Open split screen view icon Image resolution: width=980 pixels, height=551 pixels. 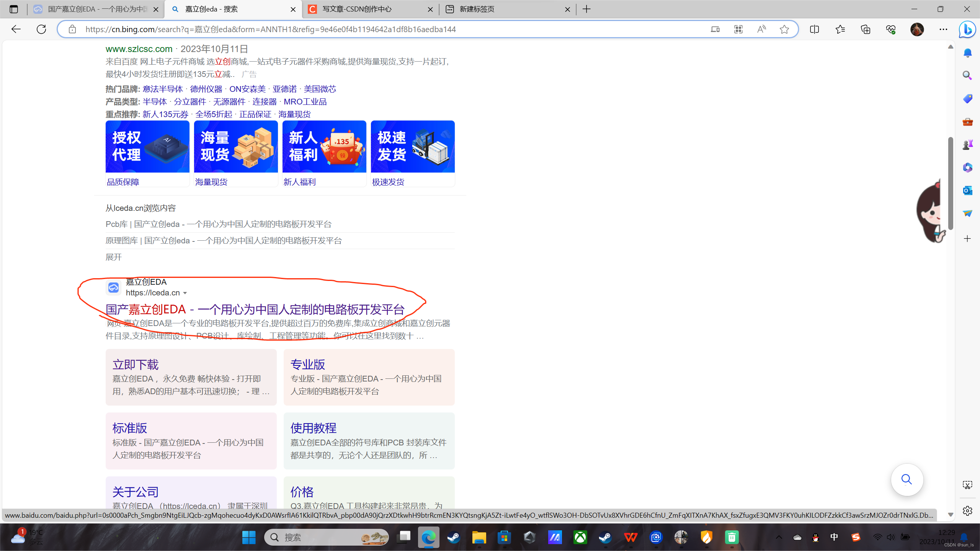[x=814, y=29]
